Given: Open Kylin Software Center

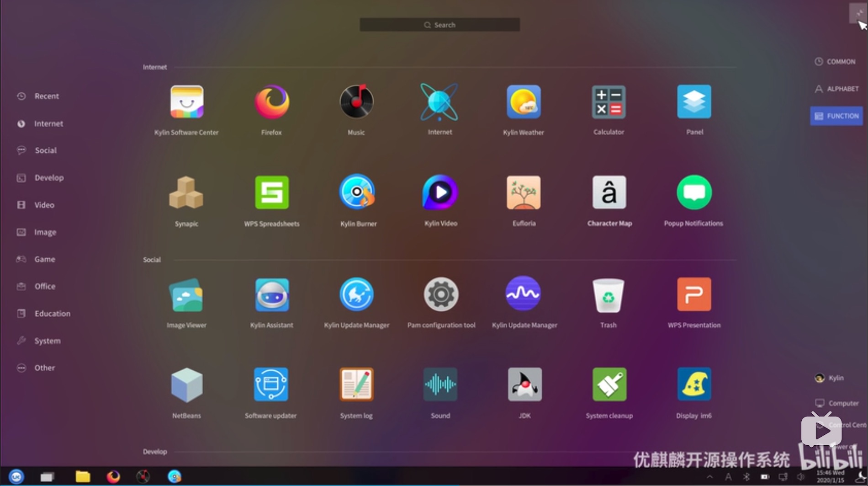Looking at the screenshot, I should point(186,101).
